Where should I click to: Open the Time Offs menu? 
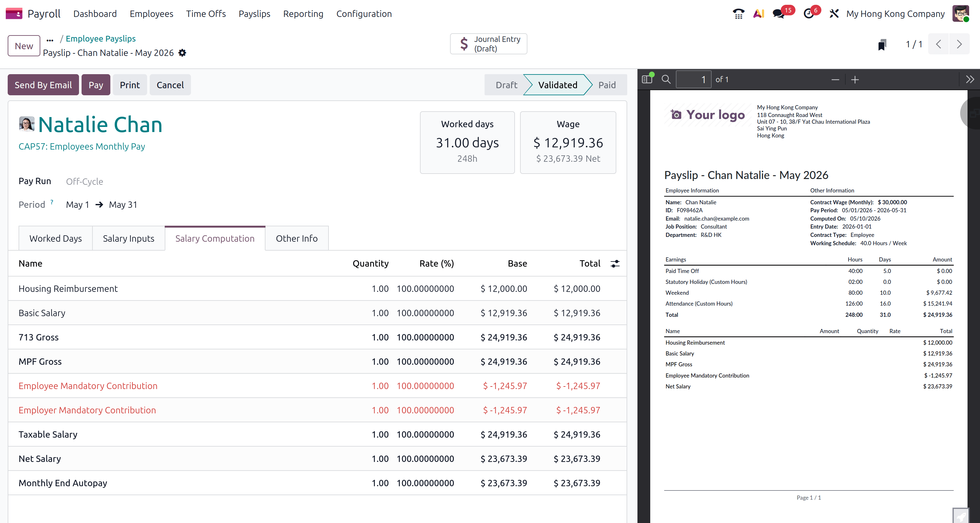(x=206, y=14)
